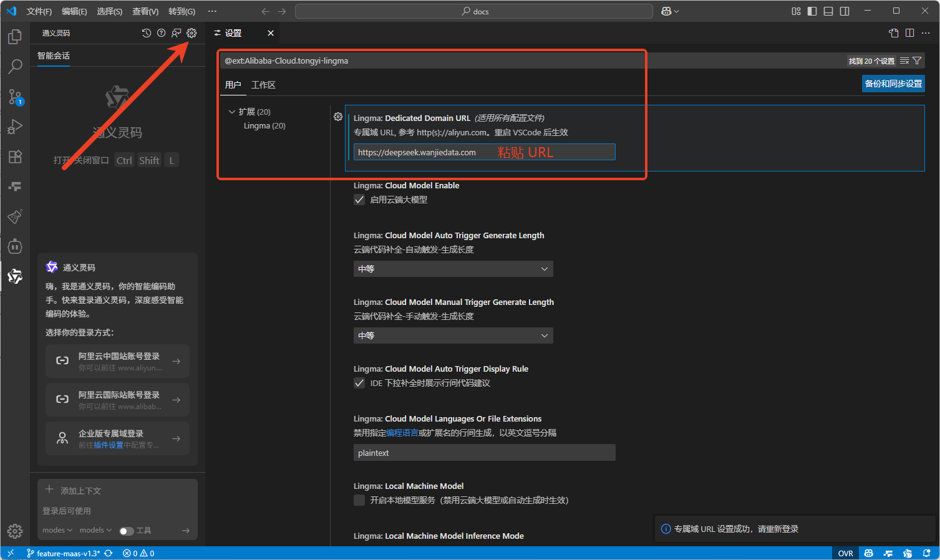Open the overflow menu after 转到(G)
The height and width of the screenshot is (560, 940).
click(x=212, y=11)
